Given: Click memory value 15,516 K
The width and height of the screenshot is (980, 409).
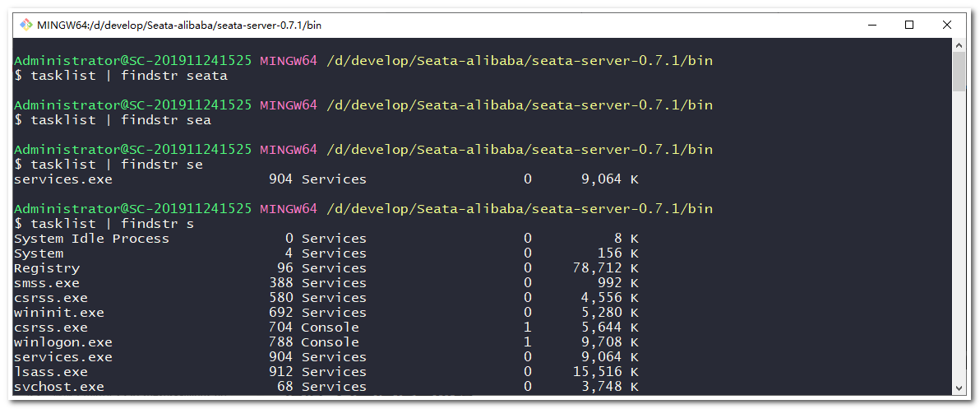Looking at the screenshot, I should tap(606, 371).
